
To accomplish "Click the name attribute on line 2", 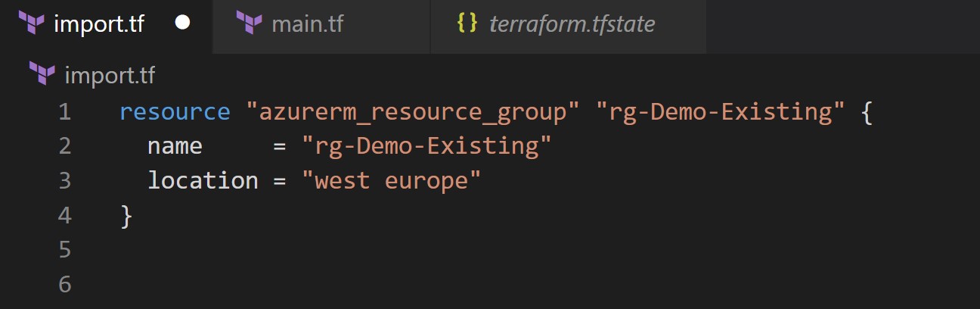I will tap(175, 146).
